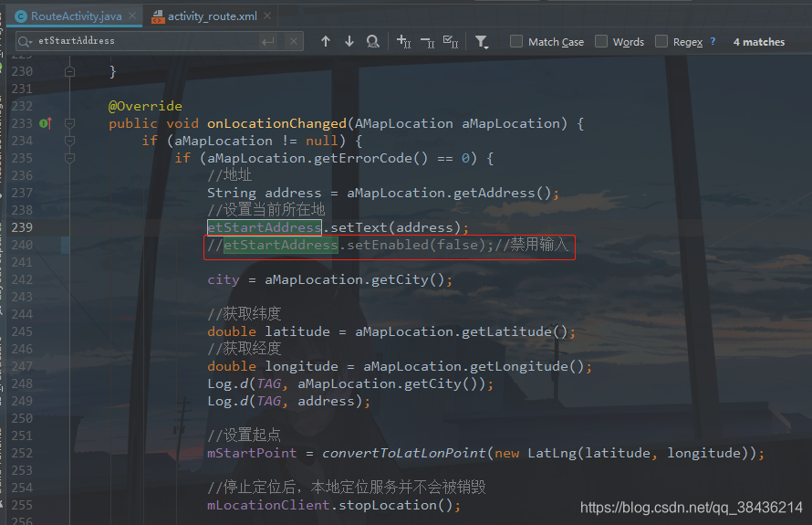
Task: Close the activity_route.xml tab
Action: [x=267, y=16]
